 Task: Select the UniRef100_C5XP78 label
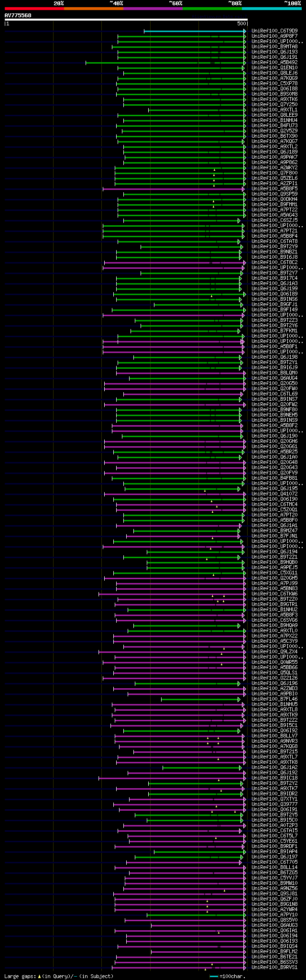pyautogui.click(x=274, y=84)
